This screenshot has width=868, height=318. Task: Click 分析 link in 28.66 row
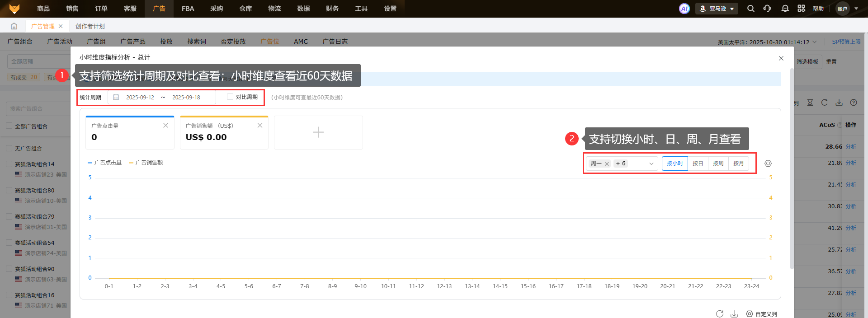click(x=851, y=147)
